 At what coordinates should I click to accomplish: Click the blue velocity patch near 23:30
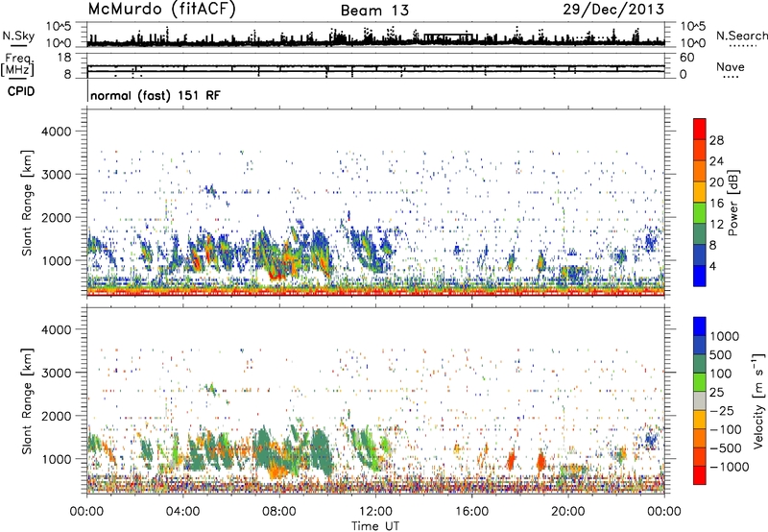[x=651, y=439]
